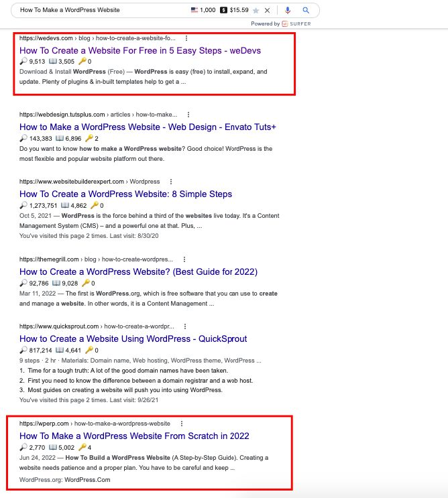Open three-dot menu for webdesign.tutsplus.com result

point(188,115)
